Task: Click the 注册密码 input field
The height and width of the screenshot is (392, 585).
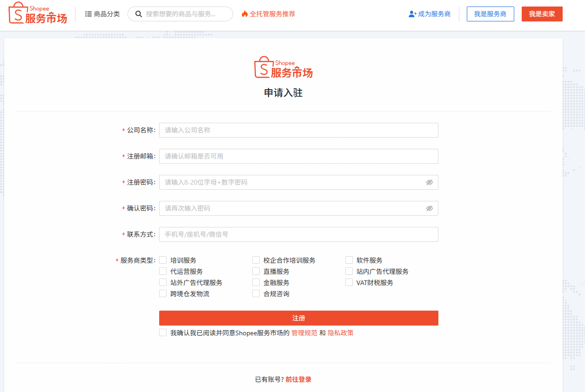Action: 299,182
